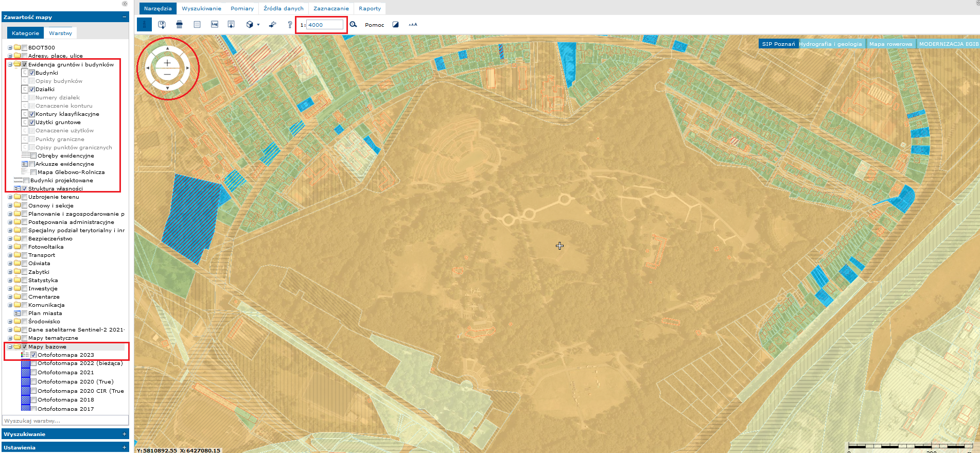Uncheck the Budynki layer checkbox

coord(32,73)
